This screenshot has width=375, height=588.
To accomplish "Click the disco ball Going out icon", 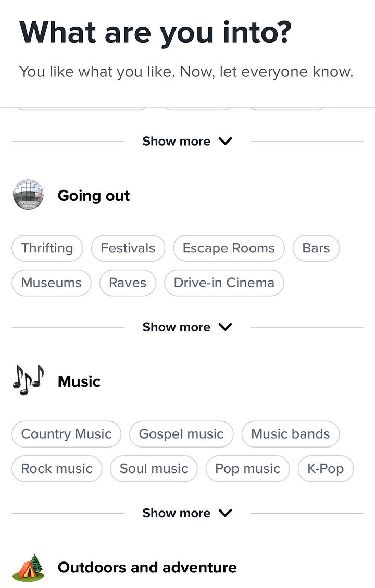I will (28, 195).
